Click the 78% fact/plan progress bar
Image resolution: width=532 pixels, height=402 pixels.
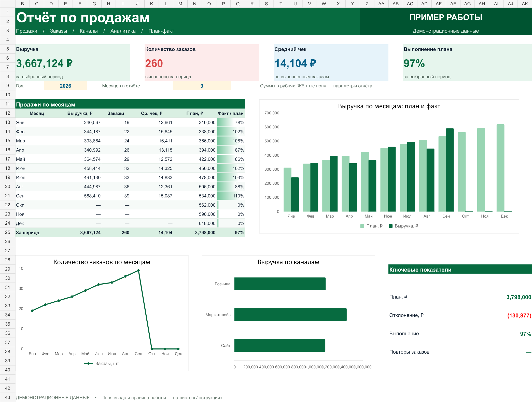(231, 123)
